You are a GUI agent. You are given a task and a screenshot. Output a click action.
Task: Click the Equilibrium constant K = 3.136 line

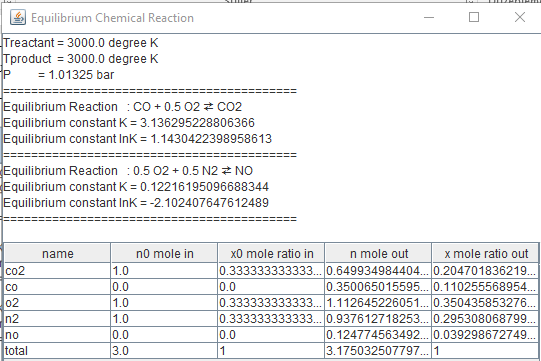coord(129,123)
